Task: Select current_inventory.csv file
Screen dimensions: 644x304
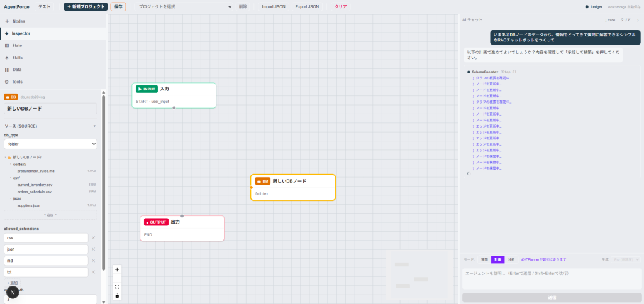Action: 35,185
